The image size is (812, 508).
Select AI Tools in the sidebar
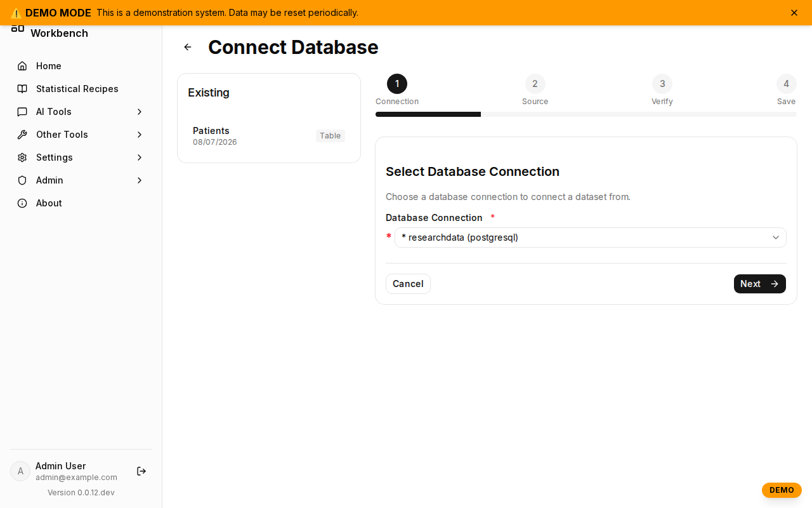81,112
